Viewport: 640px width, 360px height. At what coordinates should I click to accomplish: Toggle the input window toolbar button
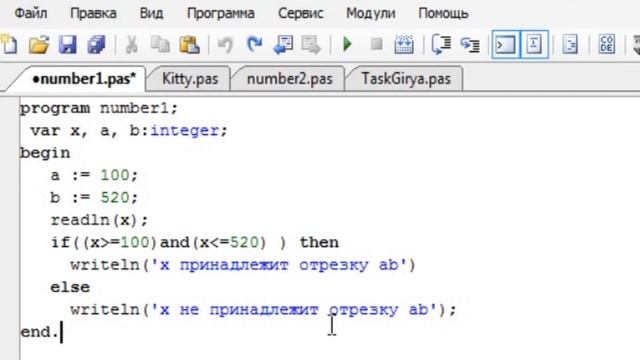[x=534, y=44]
